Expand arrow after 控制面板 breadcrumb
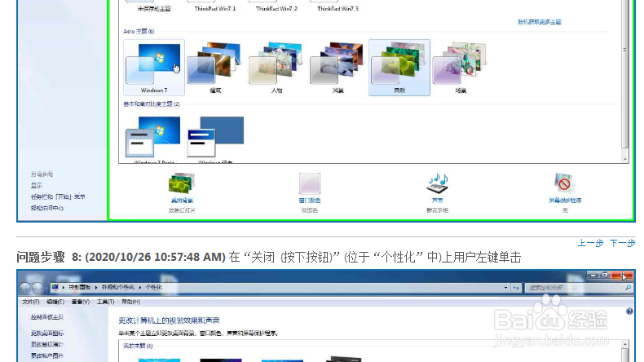The height and width of the screenshot is (362, 644). tap(96, 287)
